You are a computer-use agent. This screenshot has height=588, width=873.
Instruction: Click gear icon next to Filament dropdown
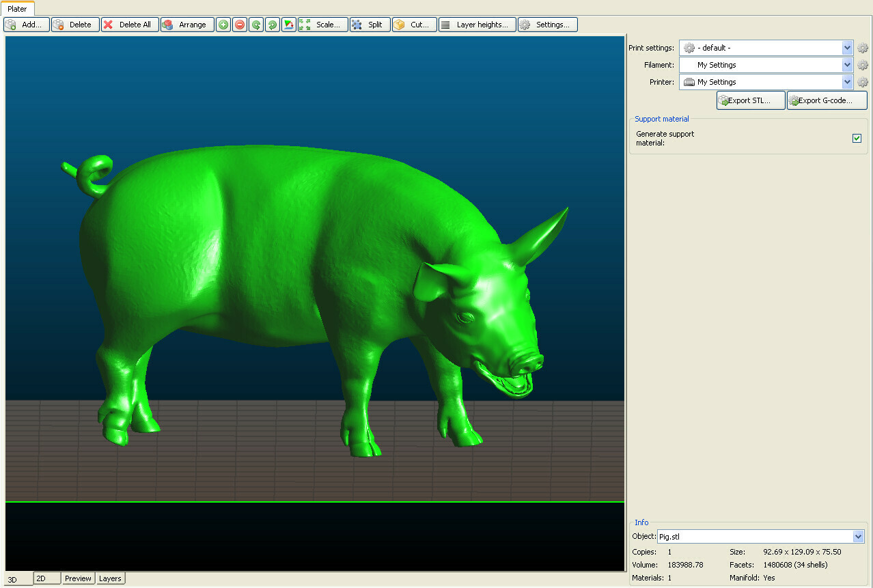863,65
